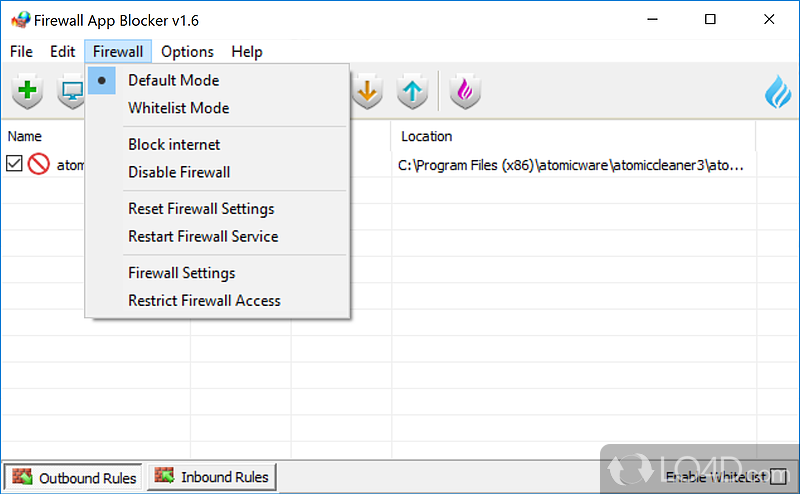
Task: Click the pink flame firewall toolbar icon
Action: 465,92
